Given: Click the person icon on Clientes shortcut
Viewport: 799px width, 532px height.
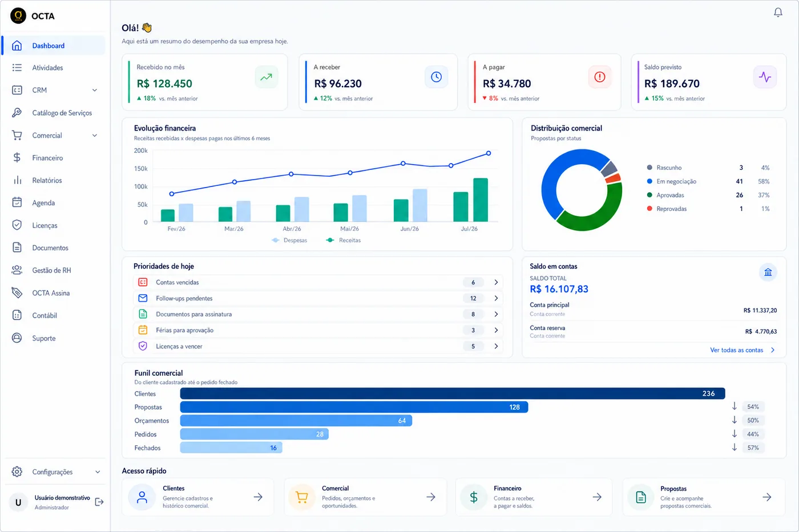Looking at the screenshot, I should [x=142, y=497].
